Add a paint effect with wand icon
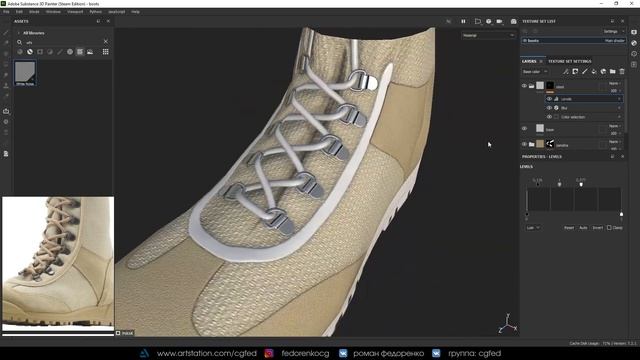This screenshot has height=360, width=640. 565,71
